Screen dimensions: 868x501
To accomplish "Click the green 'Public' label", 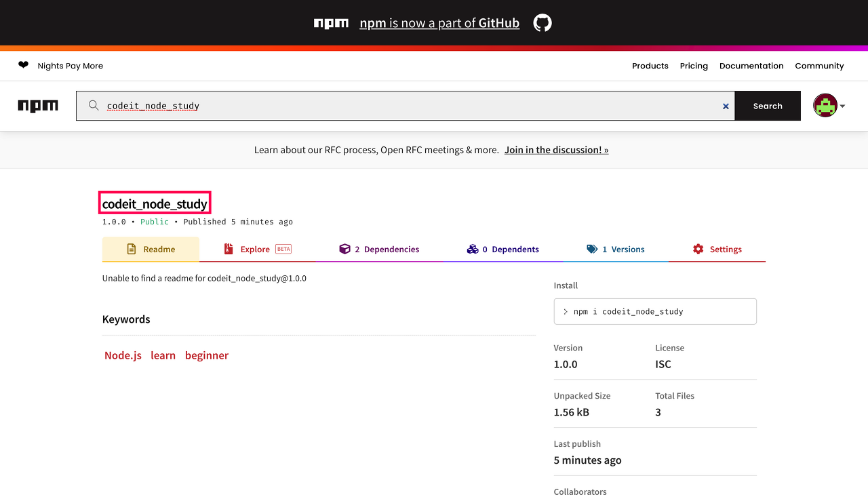I will 155,222.
